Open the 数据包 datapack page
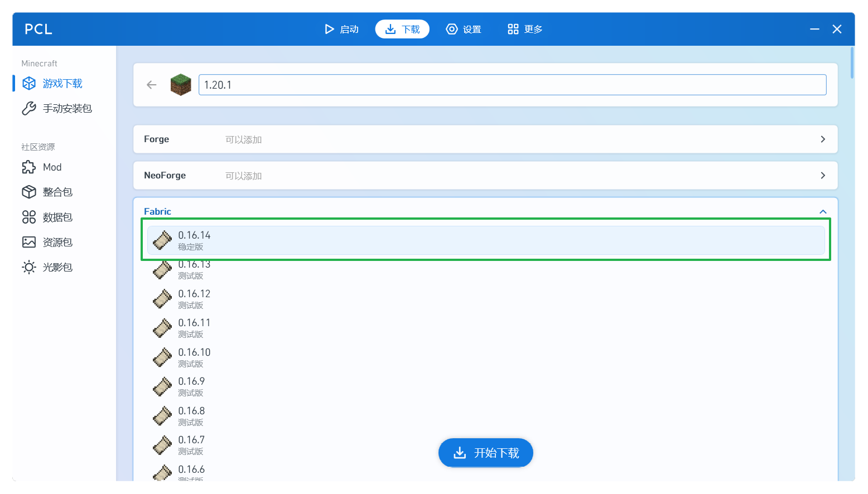The width and height of the screenshot is (868, 494). coord(64,217)
